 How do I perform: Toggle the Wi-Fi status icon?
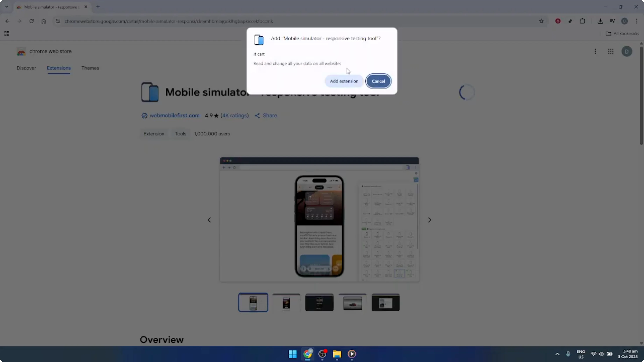click(593, 354)
